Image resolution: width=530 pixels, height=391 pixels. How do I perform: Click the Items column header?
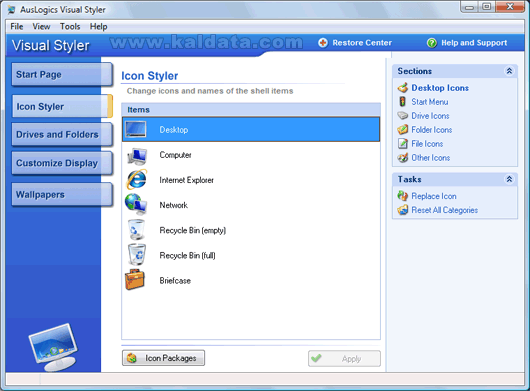[x=251, y=109]
